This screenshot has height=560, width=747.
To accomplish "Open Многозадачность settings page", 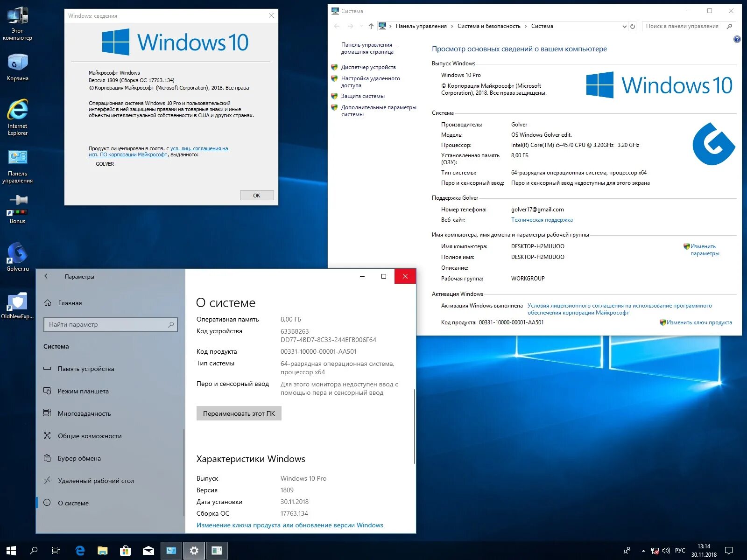I will coord(110,413).
